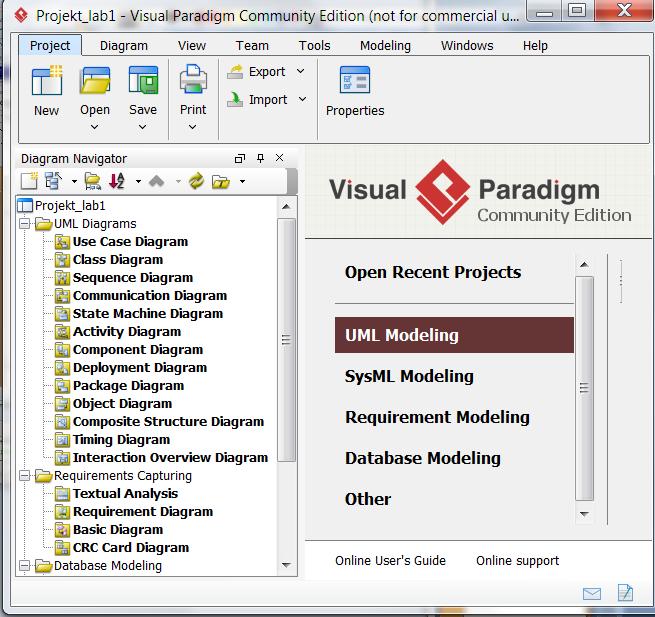Select Basic Diagram node
The width and height of the screenshot is (655, 617).
[118, 529]
